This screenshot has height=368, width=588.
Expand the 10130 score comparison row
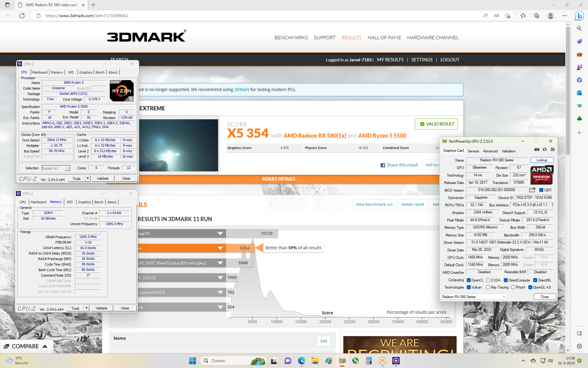[220, 234]
